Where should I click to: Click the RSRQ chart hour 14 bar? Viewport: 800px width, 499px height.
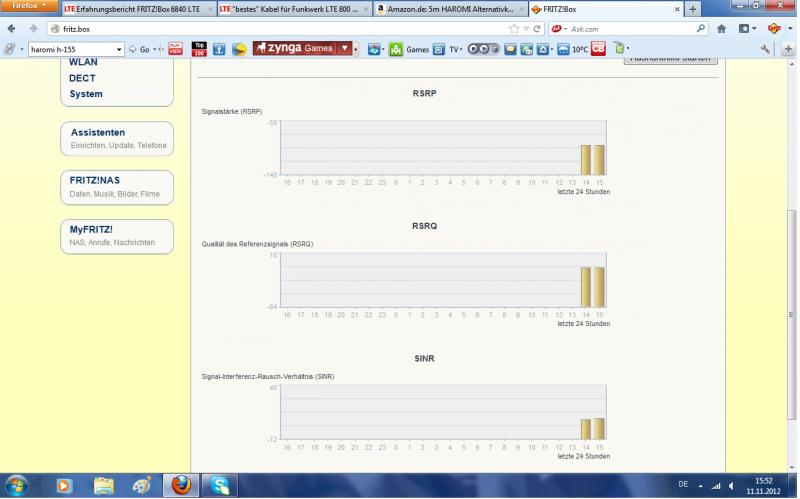586,287
